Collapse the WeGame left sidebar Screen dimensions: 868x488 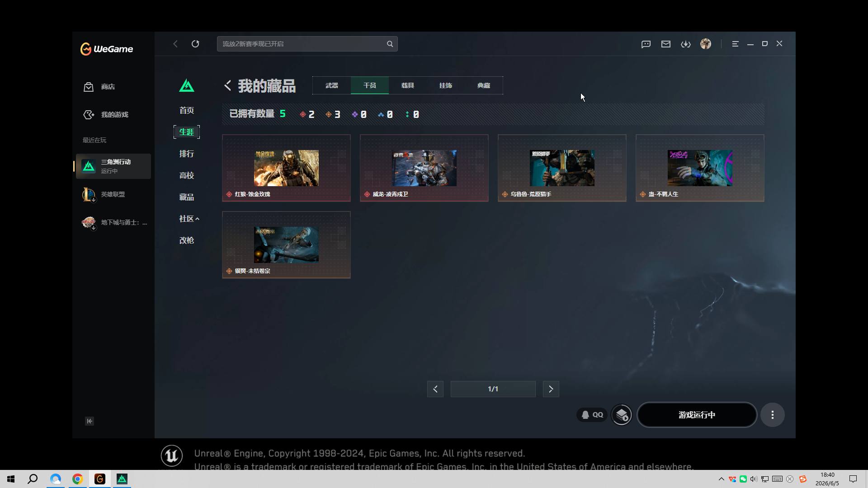[90, 421]
